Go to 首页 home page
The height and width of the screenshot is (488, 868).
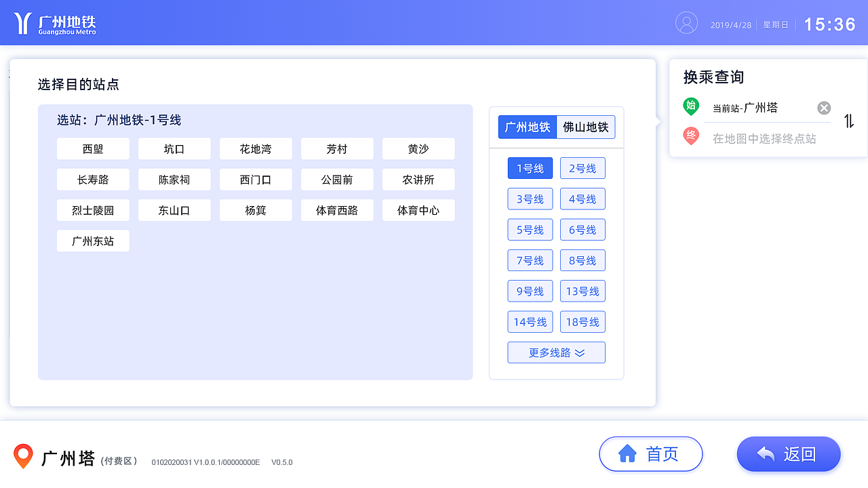651,454
